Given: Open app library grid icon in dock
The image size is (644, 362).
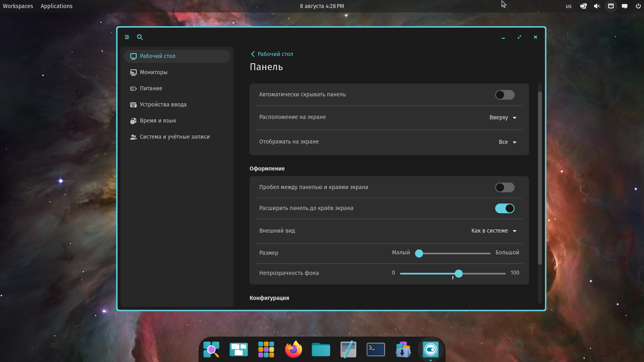Looking at the screenshot, I should tap(266, 350).
